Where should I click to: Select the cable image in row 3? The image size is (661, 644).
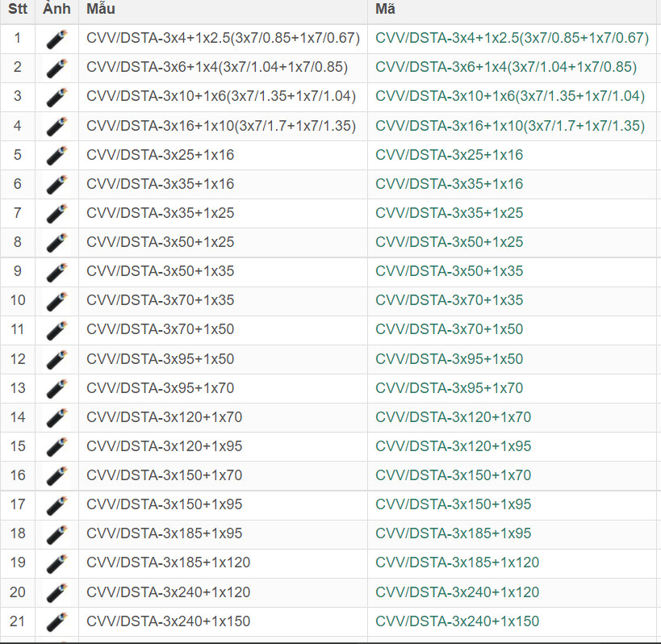coord(56,97)
